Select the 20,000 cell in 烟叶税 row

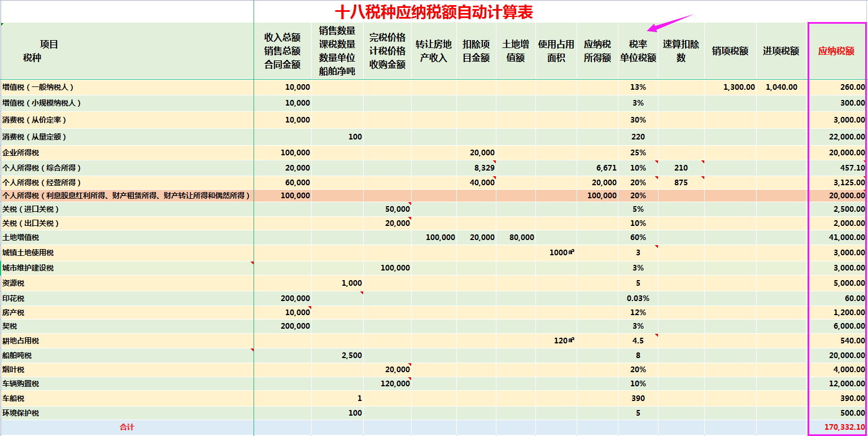pos(396,369)
